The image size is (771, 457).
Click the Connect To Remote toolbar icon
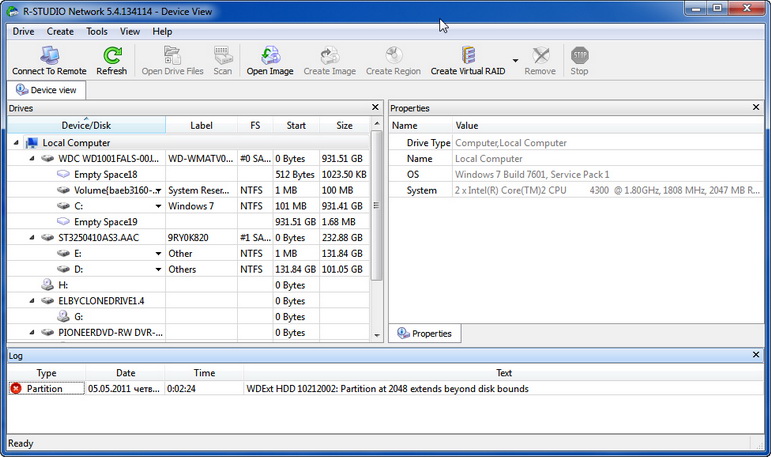pyautogui.click(x=48, y=56)
